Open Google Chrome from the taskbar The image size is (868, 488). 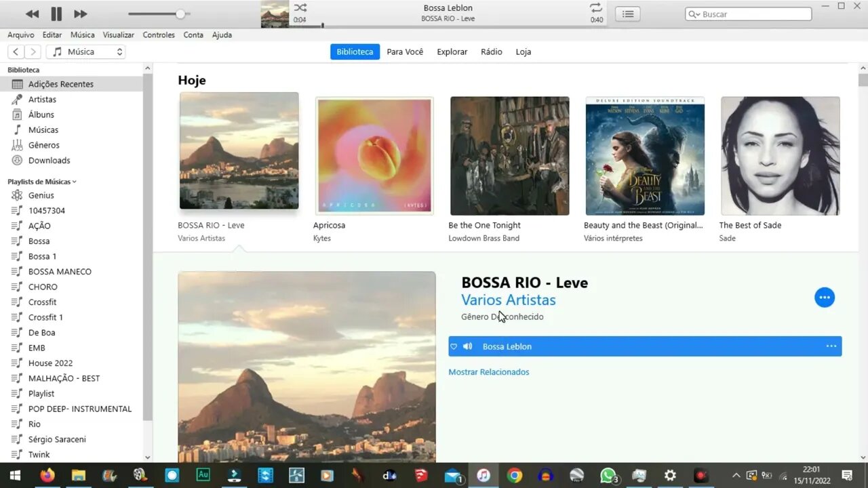pyautogui.click(x=515, y=476)
